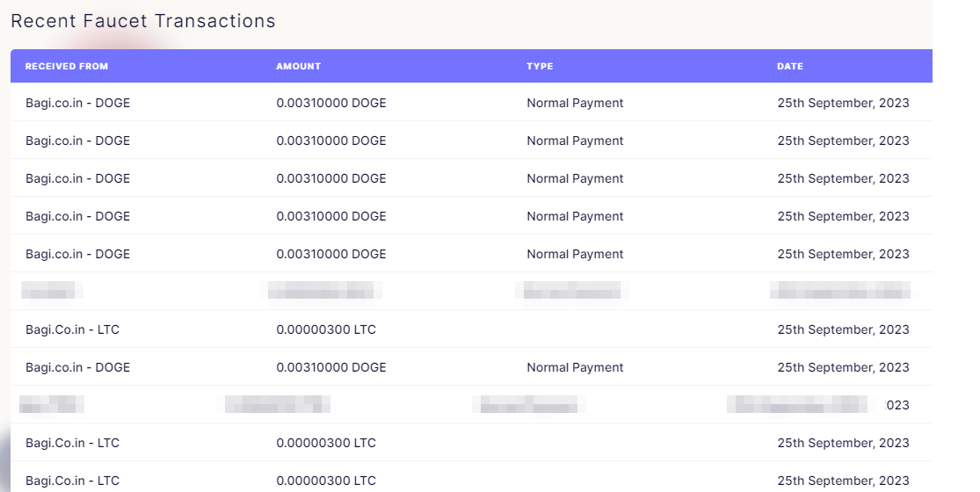Click the 0.00000300 LTC amount in the bottom row

[x=326, y=481]
